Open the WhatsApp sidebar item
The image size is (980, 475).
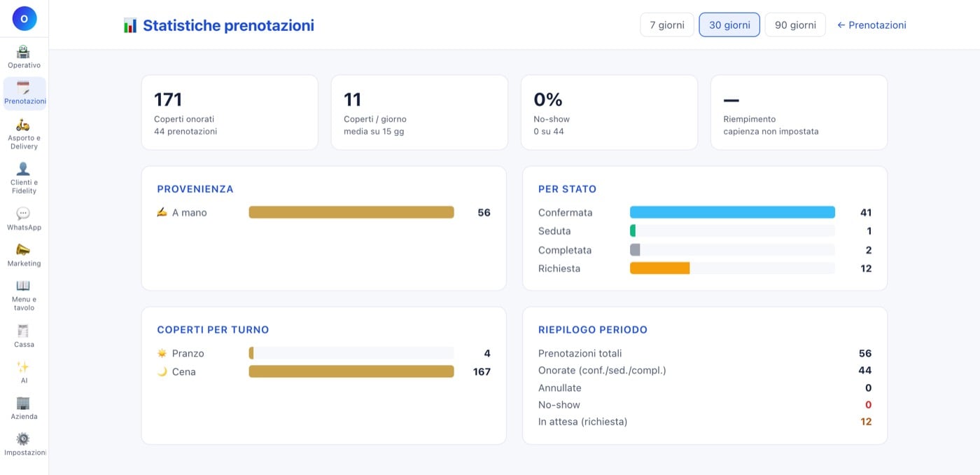[24, 219]
